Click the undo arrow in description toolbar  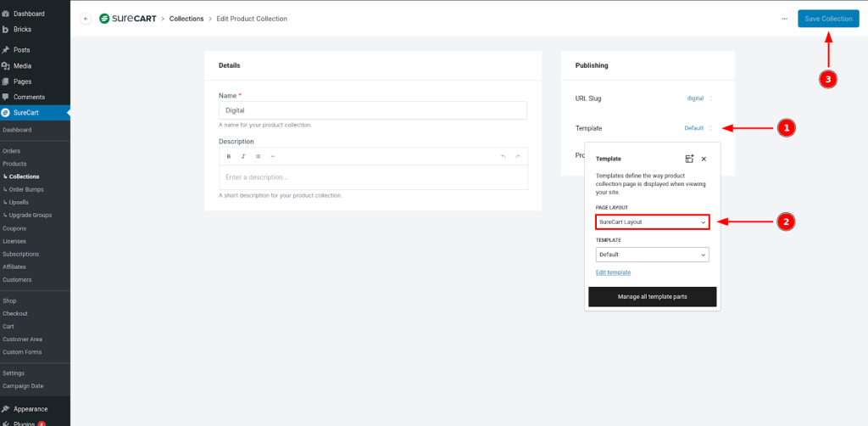[503, 156]
